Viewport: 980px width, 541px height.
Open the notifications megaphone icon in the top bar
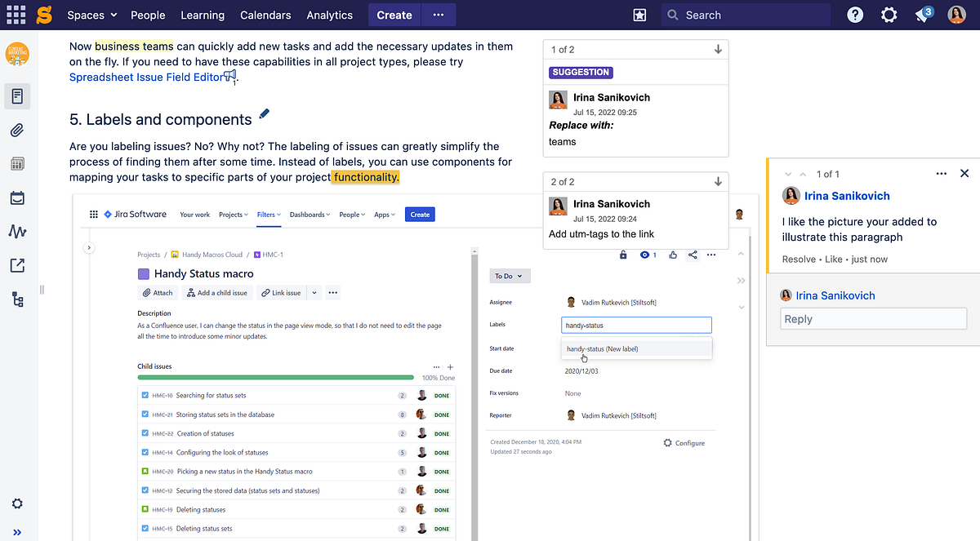922,15
